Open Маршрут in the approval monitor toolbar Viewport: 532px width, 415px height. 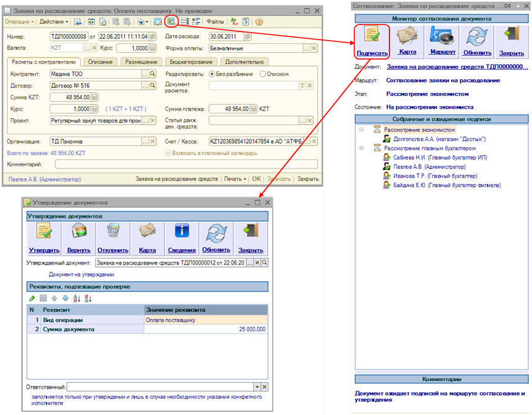coord(442,38)
